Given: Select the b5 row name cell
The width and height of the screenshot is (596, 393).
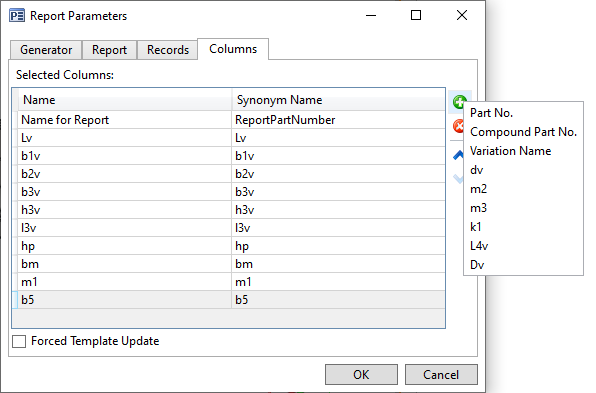Looking at the screenshot, I should (124, 300).
